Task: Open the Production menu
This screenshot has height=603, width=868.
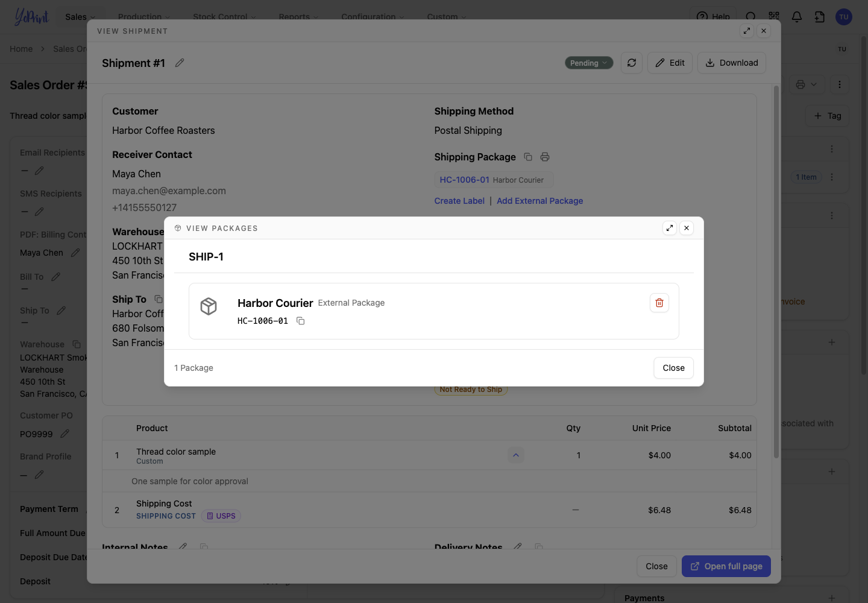Action: click(144, 17)
